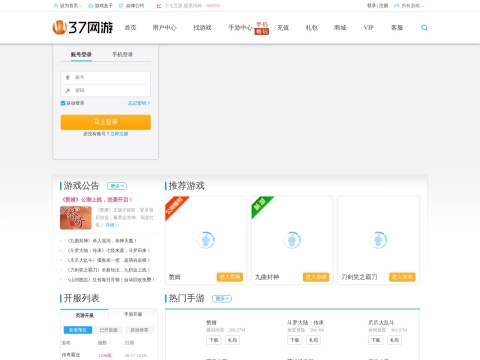This screenshot has width=480, height=360.
Task: Open the 赘婿 announcement thumbnail
Action: [76, 218]
